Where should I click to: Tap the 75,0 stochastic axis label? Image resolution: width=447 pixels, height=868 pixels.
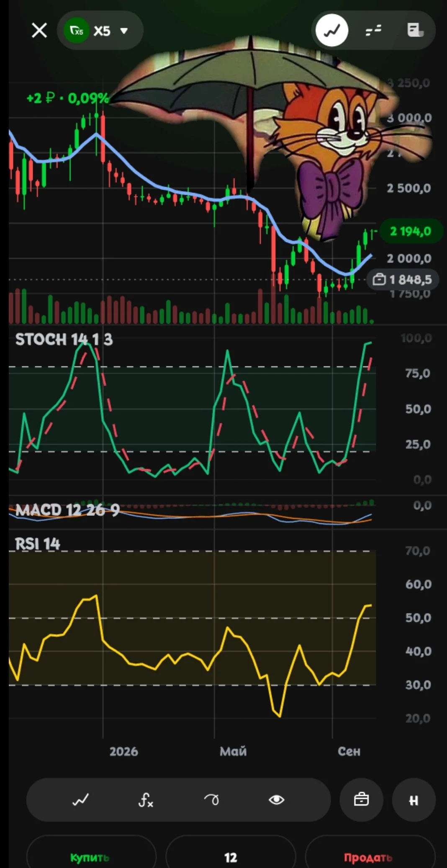(418, 373)
